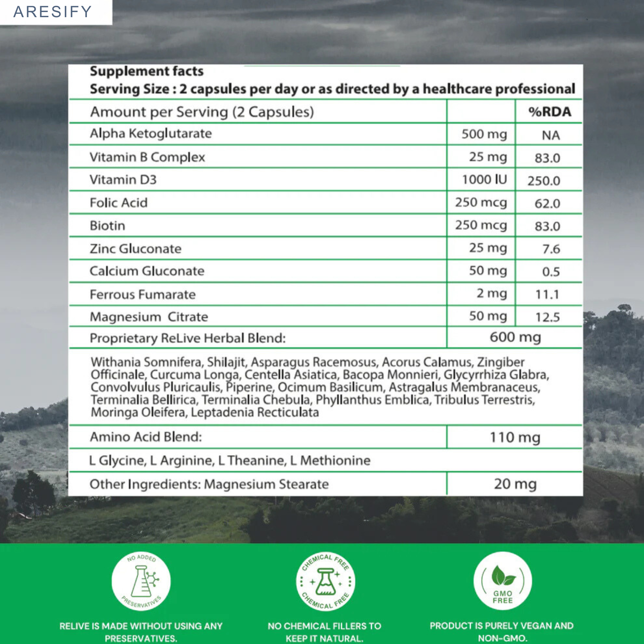This screenshot has height=644, width=644.
Task: Click 'PRODUCT IS PURELY VEGAN AND NON-GMO' caption
Action: click(x=502, y=632)
